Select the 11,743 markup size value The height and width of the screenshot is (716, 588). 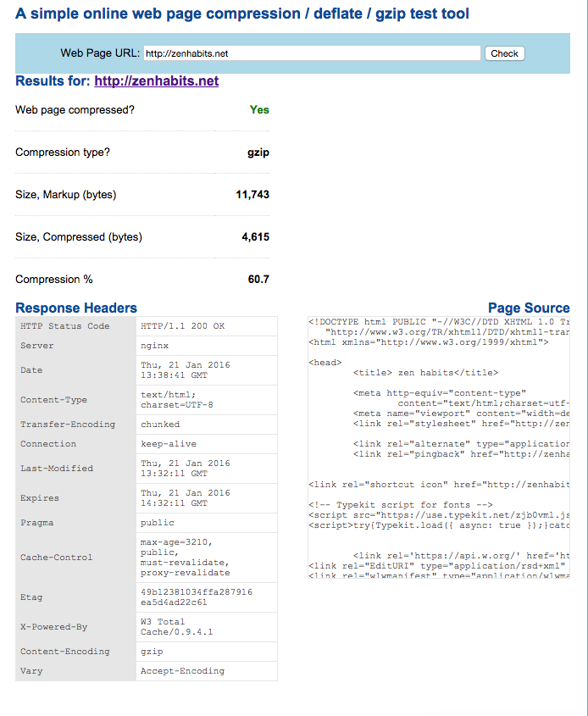coord(252,195)
